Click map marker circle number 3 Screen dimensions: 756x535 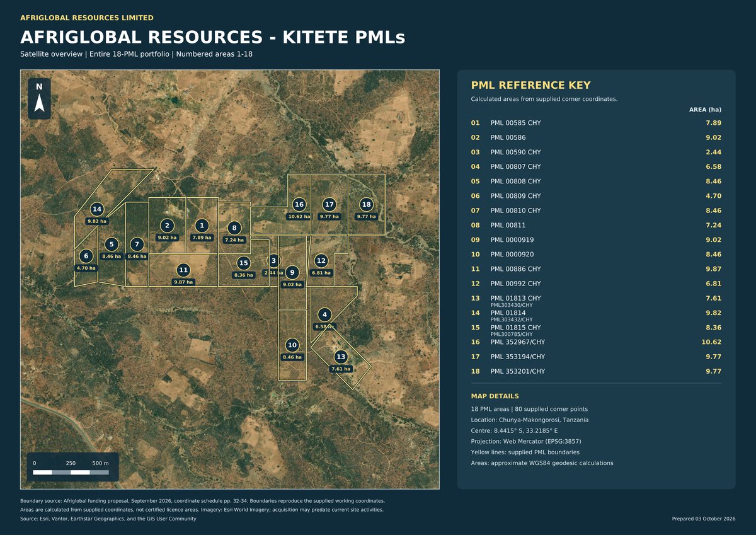273,261
